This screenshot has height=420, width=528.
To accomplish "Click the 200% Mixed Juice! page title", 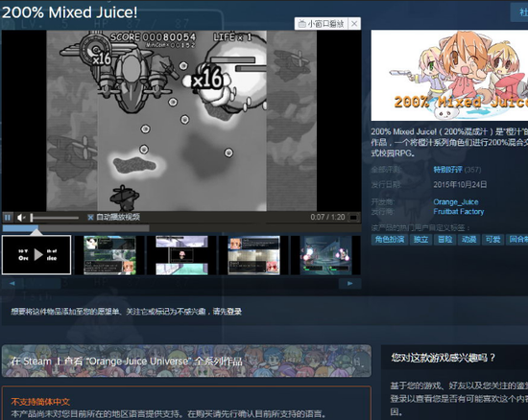I will (x=69, y=12).
